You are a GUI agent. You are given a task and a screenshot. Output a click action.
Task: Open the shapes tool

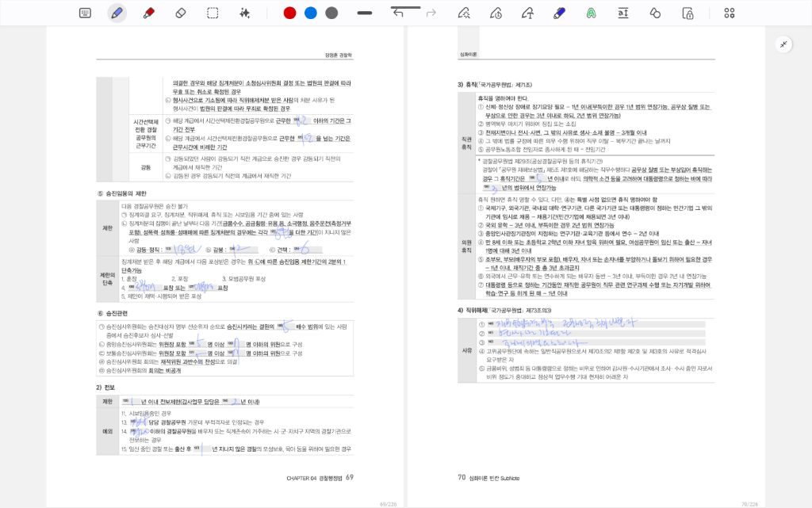coord(655,13)
